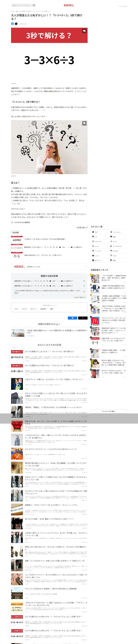Click the ページトップへ戻る button
The image size is (138, 644).
pos(109,411)
